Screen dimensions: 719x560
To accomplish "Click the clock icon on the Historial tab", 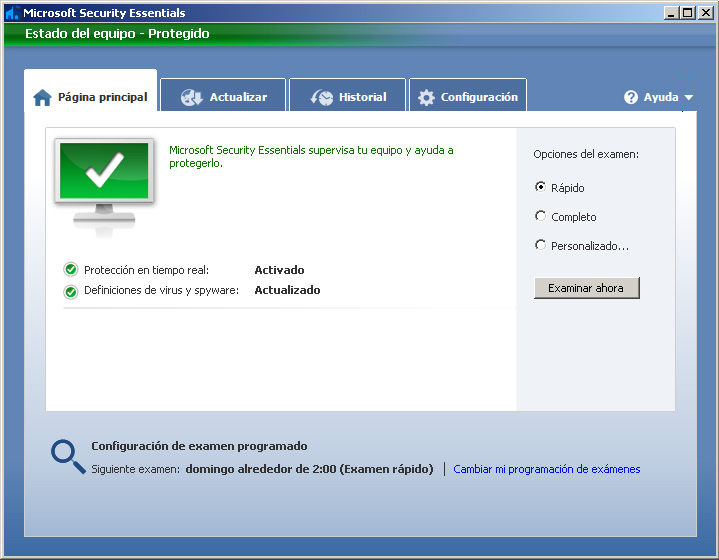I will 322,97.
